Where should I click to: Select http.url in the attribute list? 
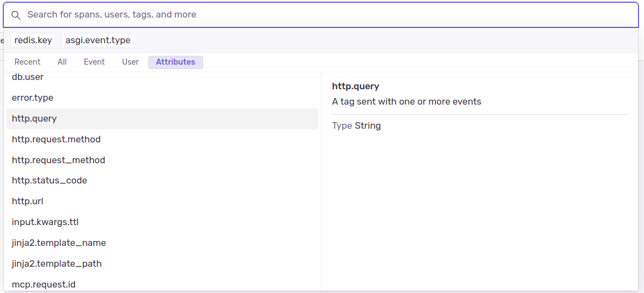coord(27,201)
